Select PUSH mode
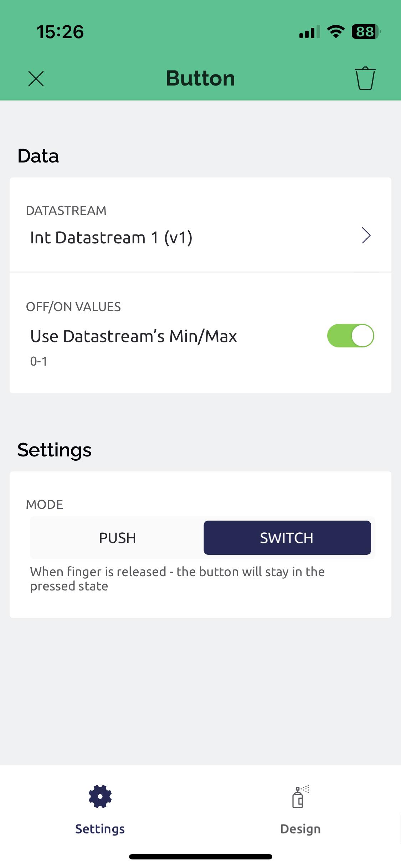The width and height of the screenshot is (401, 868). [x=117, y=538]
